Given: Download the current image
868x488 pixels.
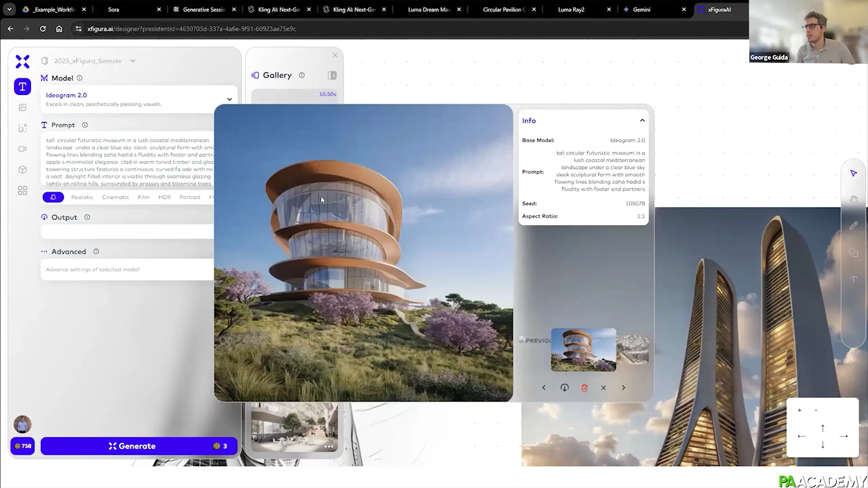Looking at the screenshot, I should (564, 388).
